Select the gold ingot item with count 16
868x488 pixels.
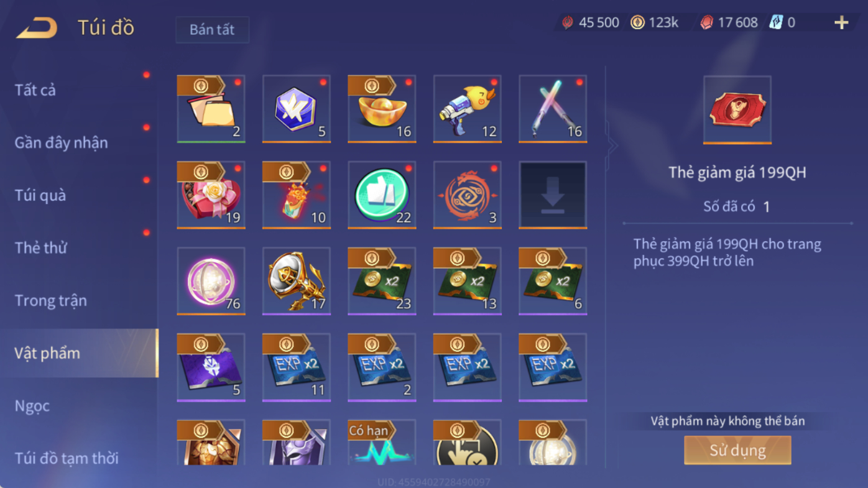pos(382,109)
